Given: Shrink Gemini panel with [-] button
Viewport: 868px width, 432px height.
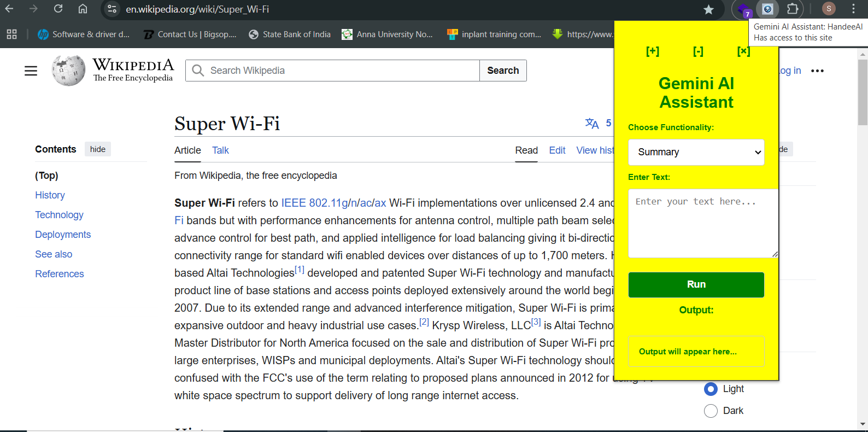Looking at the screenshot, I should point(698,51).
